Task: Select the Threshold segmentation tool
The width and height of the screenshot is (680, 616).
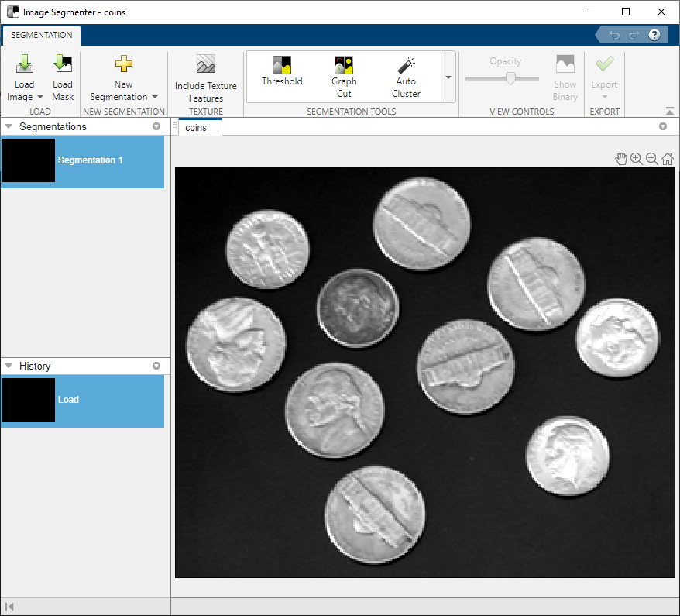Action: point(282,66)
